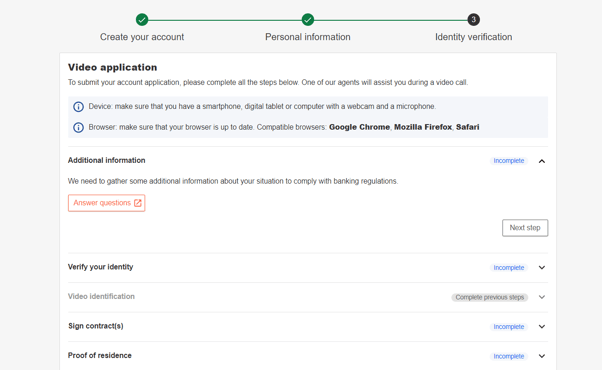Click the info icon beside Browser notice

click(x=78, y=127)
